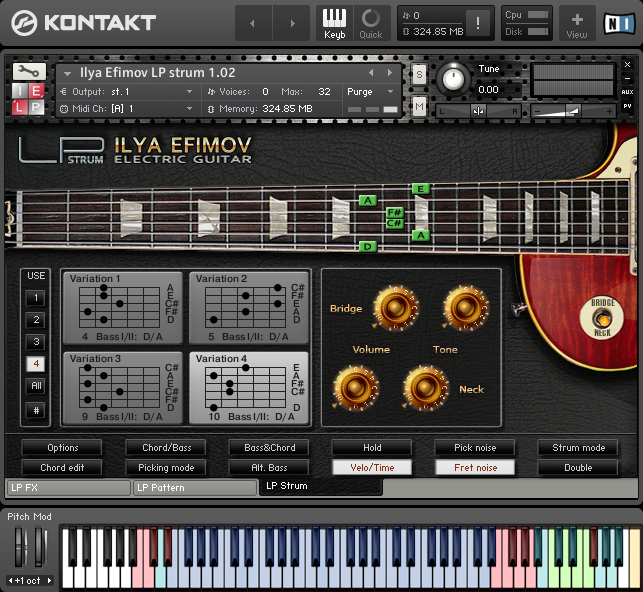Viewport: 643px width, 592px height.
Task: Mute the instrument with M button
Action: [x=419, y=106]
